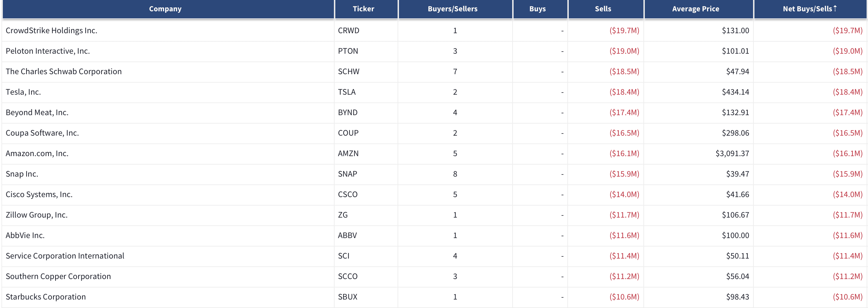Click Starbucks net sells value ($10.6M)
This screenshot has width=868, height=308.
click(x=847, y=297)
